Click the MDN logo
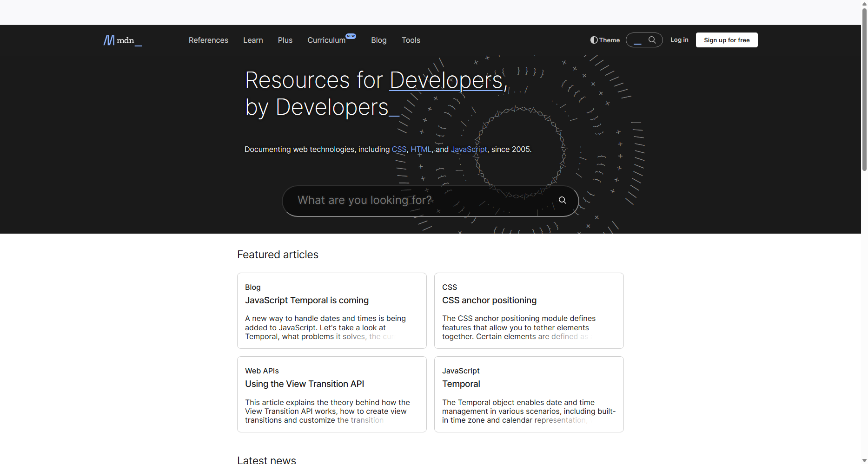The image size is (868, 464). [122, 40]
